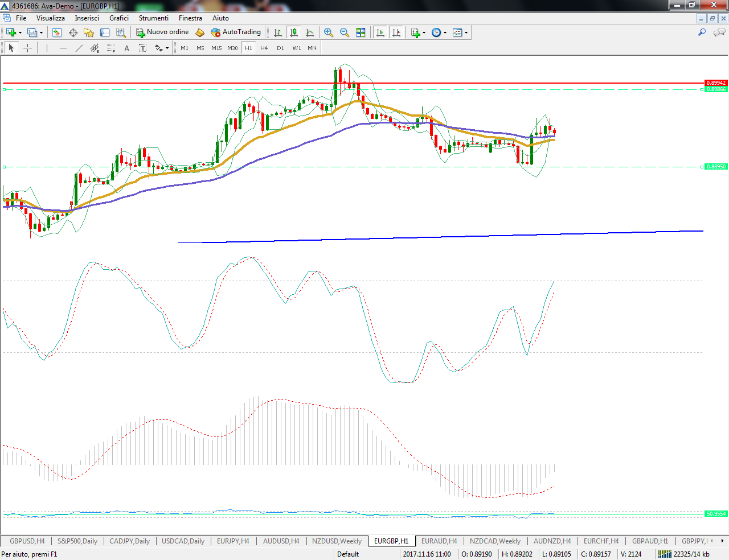
Task: Select Fibonacci Retracement tool
Action: [x=110, y=48]
